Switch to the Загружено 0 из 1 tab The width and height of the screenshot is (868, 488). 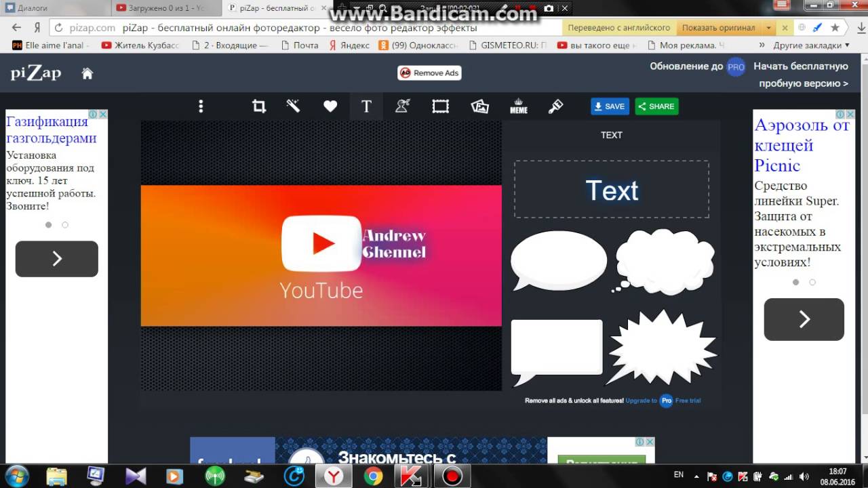(166, 8)
